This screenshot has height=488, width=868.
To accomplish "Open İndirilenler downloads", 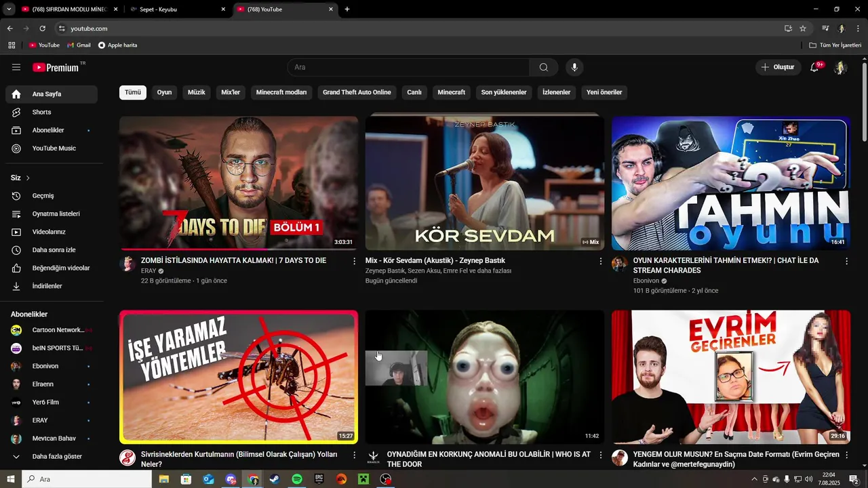I will coord(52,286).
